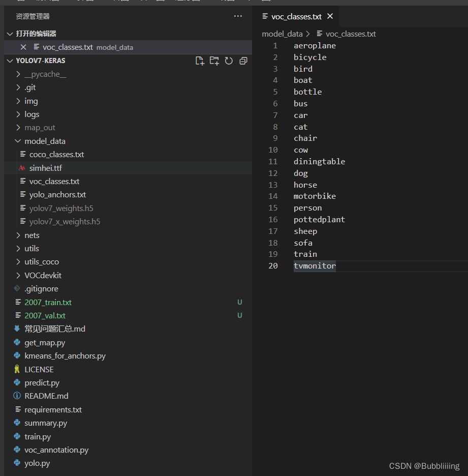Click line number 16 in the gutter
The image size is (468, 476).
pos(273,220)
